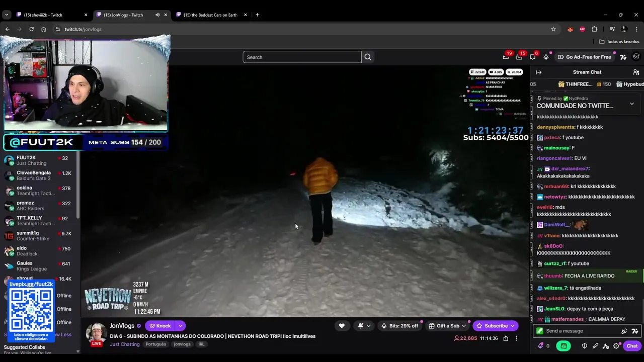Open Todos os favoritos bookmarks folder
This screenshot has width=644, height=362.
pyautogui.click(x=619, y=42)
